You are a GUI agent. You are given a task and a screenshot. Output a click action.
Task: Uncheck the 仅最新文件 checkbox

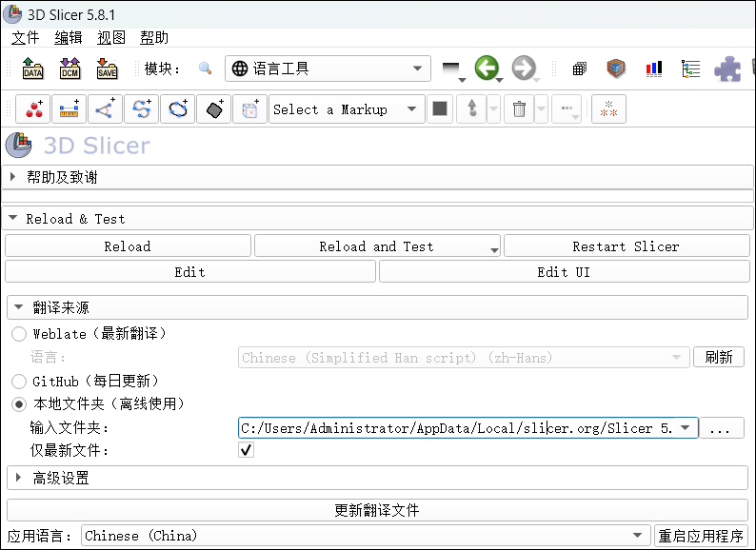(x=246, y=450)
